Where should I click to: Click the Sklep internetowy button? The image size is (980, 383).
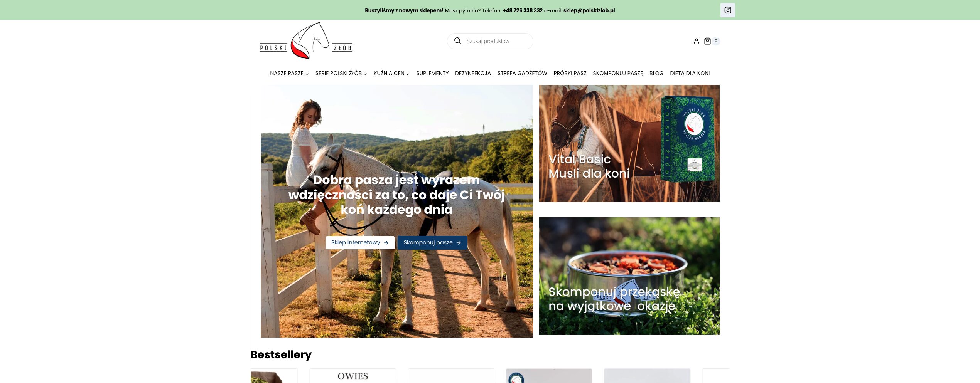(x=360, y=243)
